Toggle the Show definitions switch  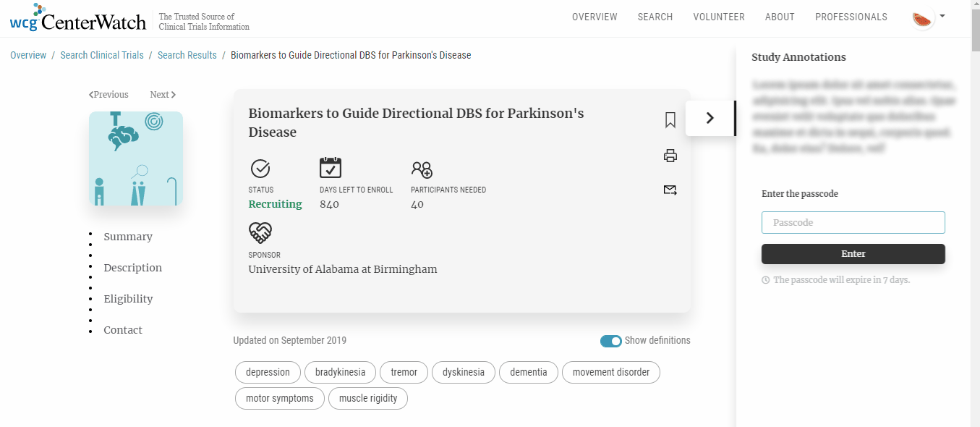pos(610,341)
